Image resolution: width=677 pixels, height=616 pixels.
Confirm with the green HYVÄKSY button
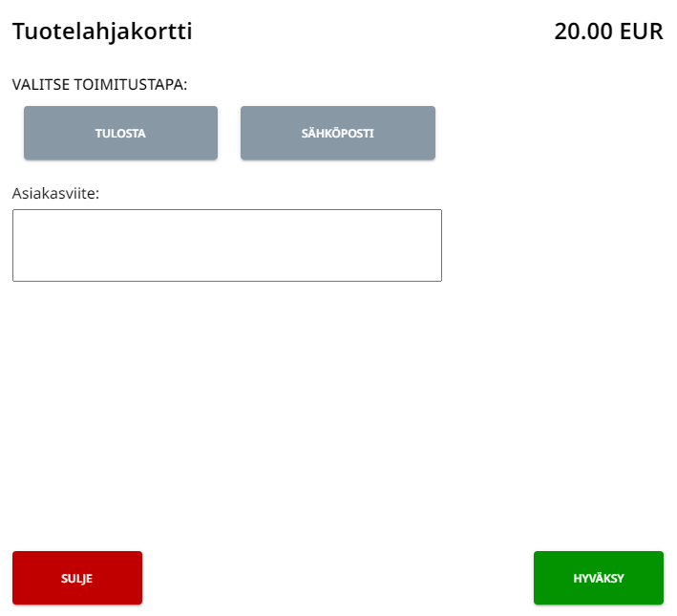[x=598, y=578]
